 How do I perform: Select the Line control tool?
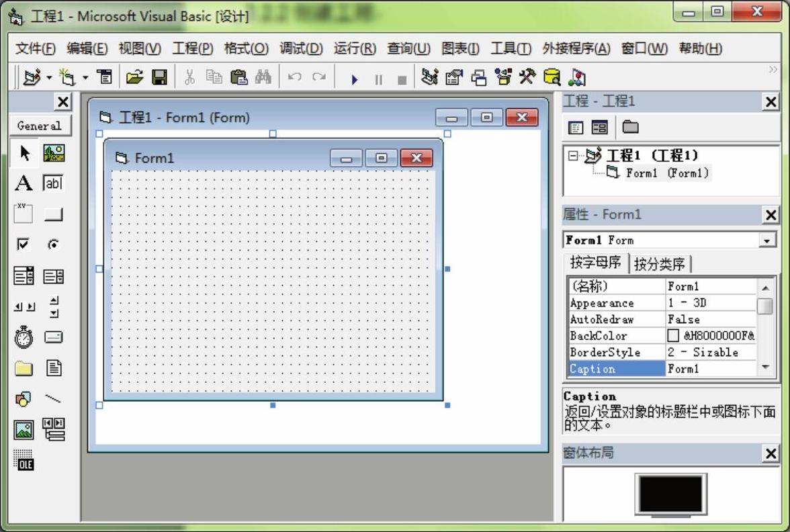pyautogui.click(x=54, y=399)
